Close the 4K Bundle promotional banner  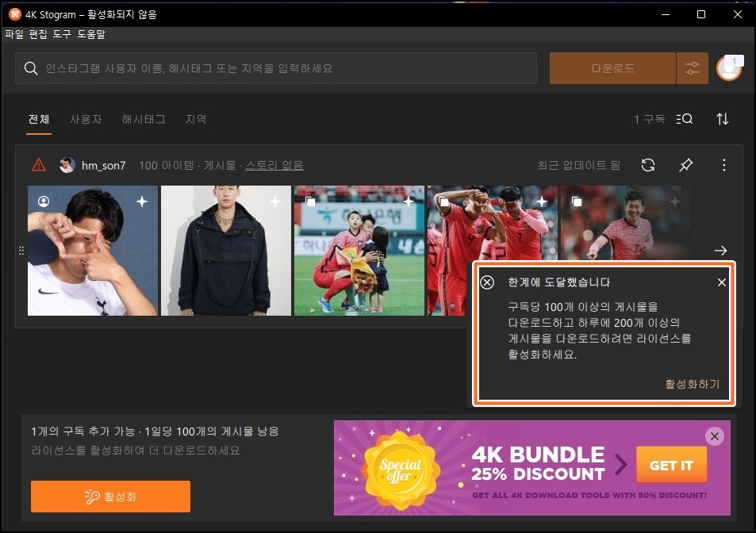715,436
